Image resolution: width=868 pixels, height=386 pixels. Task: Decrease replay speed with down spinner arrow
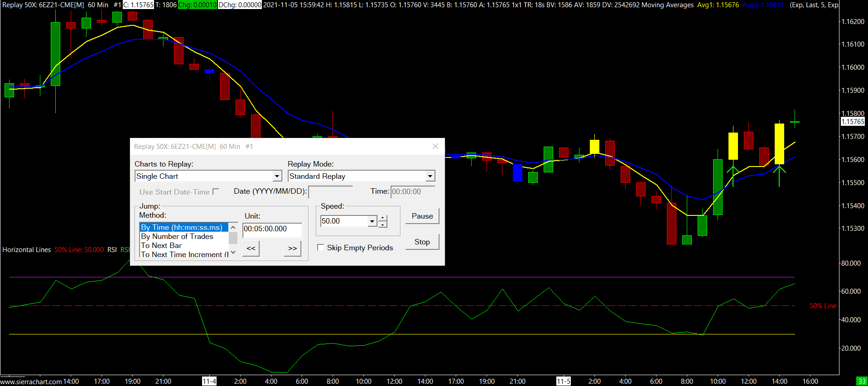(383, 224)
